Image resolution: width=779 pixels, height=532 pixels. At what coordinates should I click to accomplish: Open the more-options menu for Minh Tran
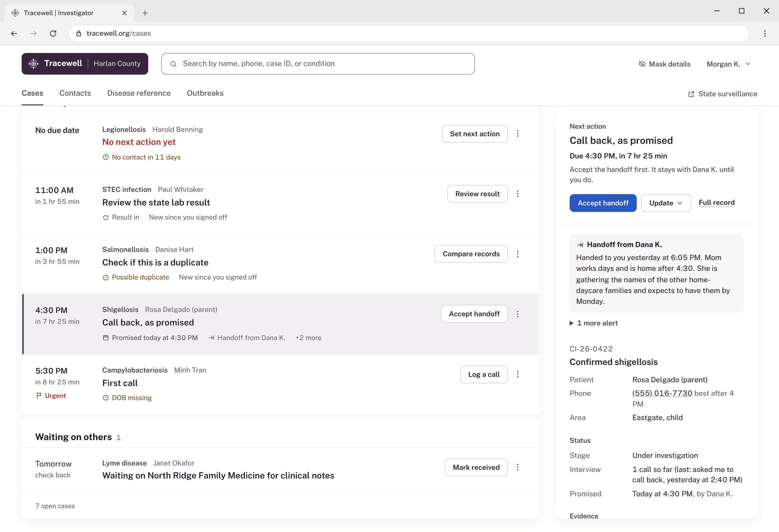pyautogui.click(x=517, y=374)
